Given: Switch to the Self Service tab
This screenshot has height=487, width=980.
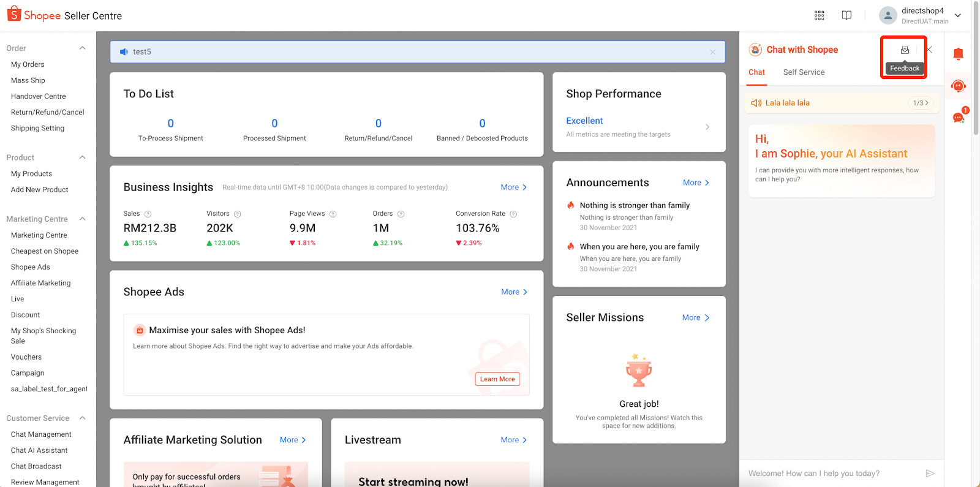Looking at the screenshot, I should [x=804, y=72].
